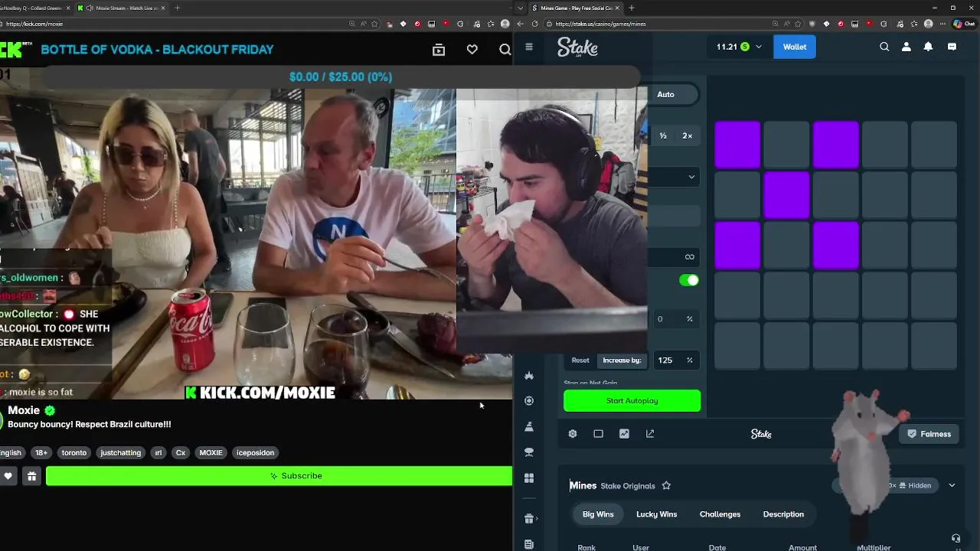Select the Big Wins tab
Screen dimensions: 980x551
tap(598, 514)
